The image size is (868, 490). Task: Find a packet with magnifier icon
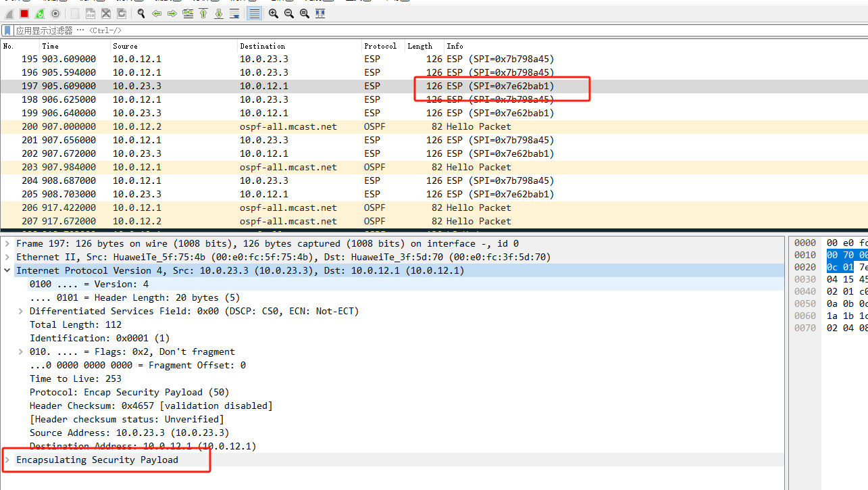(x=141, y=14)
